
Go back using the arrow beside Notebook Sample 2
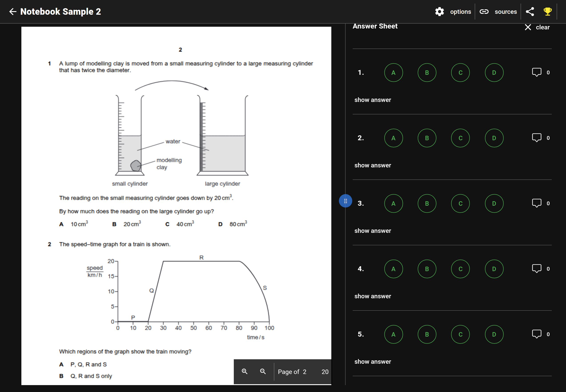coord(12,12)
